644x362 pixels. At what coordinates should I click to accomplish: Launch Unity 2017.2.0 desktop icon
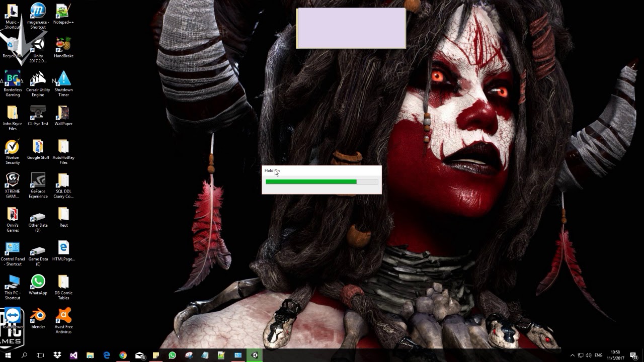coord(38,50)
